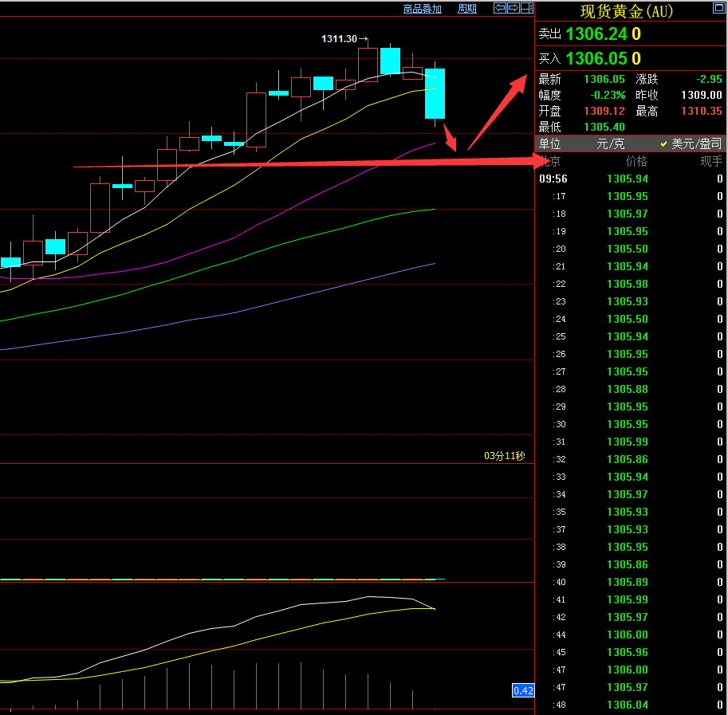This screenshot has width=728, height=715.
Task: Switch unit to 元/克
Action: pos(610,143)
